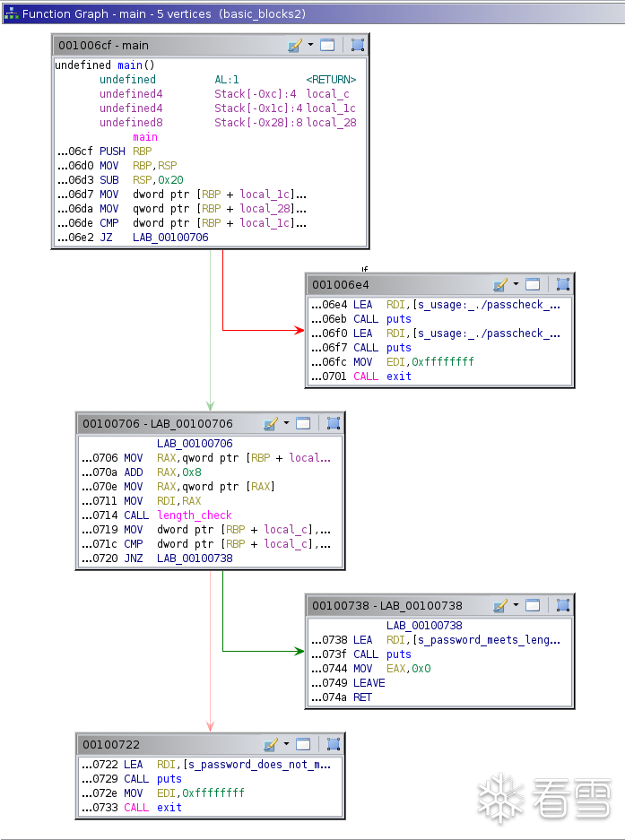
Task: Click the color paintbrush icon on main vertex
Action: pos(295,46)
